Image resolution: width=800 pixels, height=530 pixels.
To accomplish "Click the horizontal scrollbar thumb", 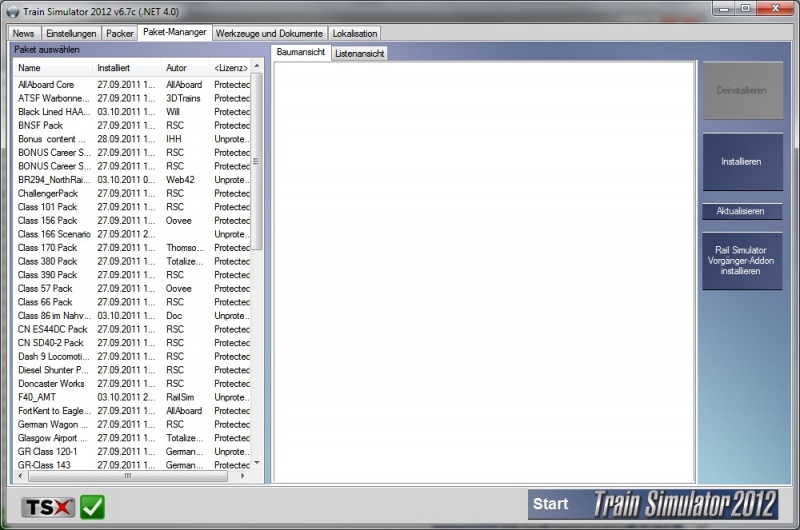I will click(x=128, y=476).
